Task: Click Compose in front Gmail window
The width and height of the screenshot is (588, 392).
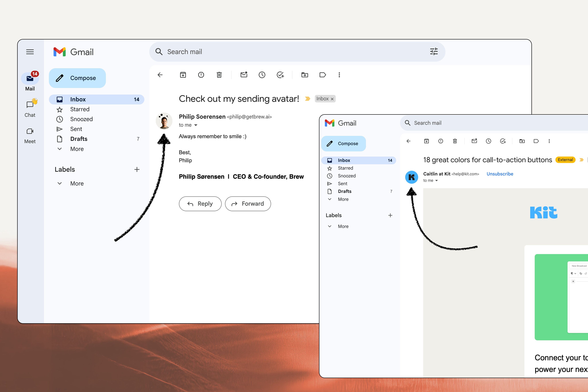Action: coord(344,144)
